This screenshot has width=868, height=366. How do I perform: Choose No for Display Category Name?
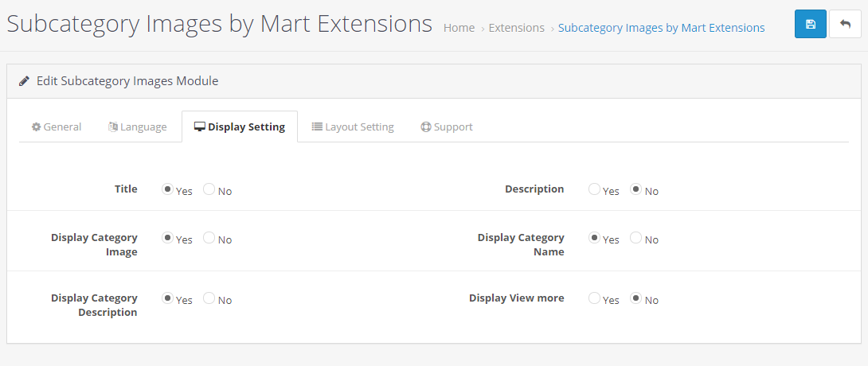point(636,238)
